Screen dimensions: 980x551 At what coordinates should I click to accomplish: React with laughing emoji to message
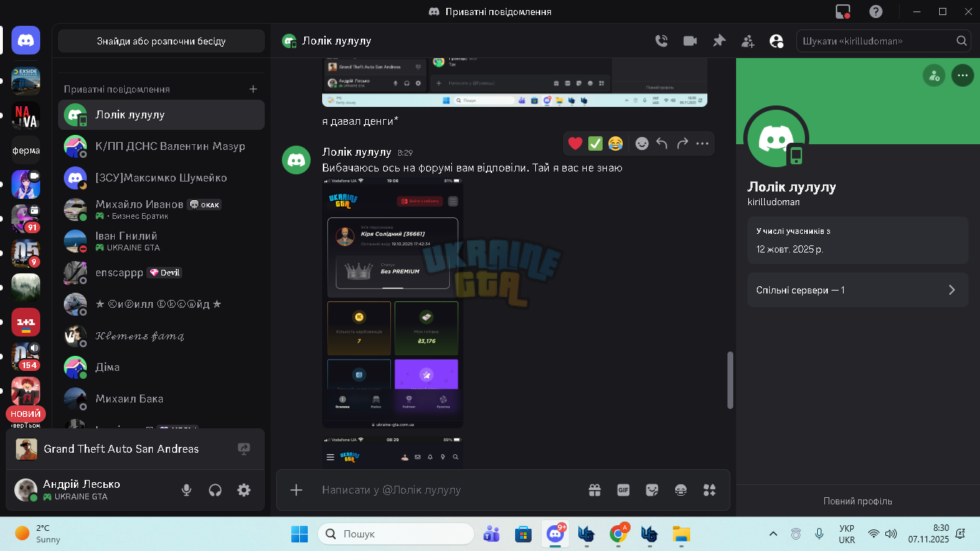616,143
